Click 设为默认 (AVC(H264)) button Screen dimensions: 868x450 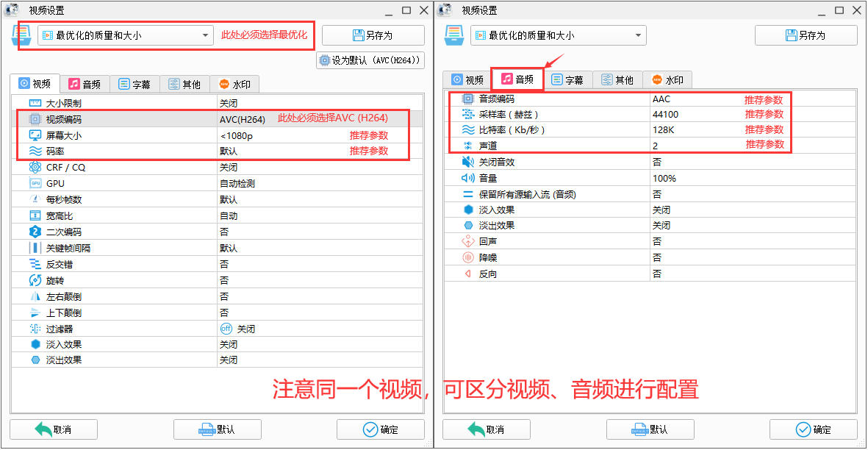(x=370, y=60)
